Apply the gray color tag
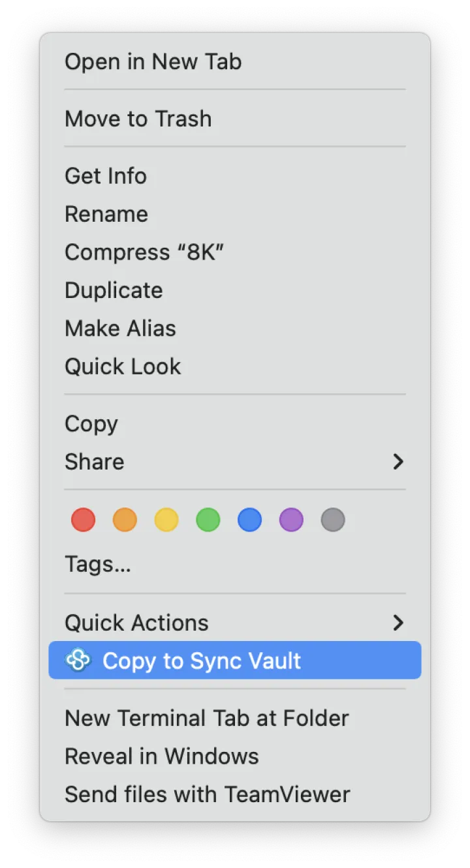Screen dimensions: 470x868 tap(333, 520)
